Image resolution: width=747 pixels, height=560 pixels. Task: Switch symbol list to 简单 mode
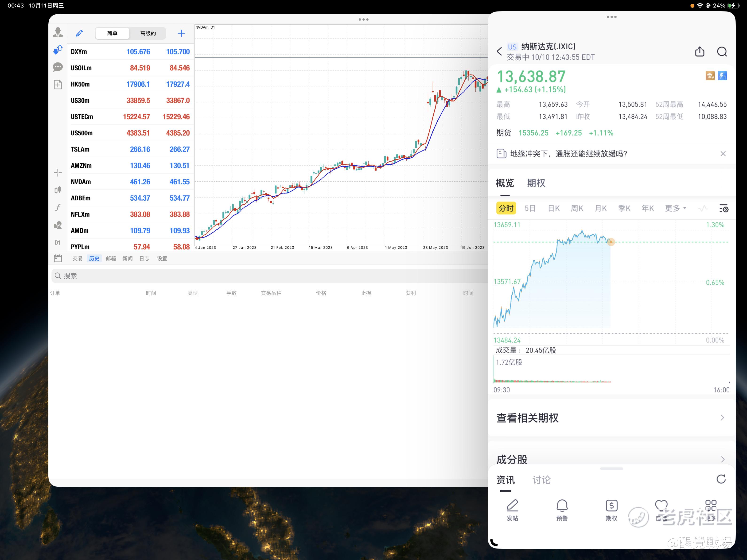[x=112, y=33]
